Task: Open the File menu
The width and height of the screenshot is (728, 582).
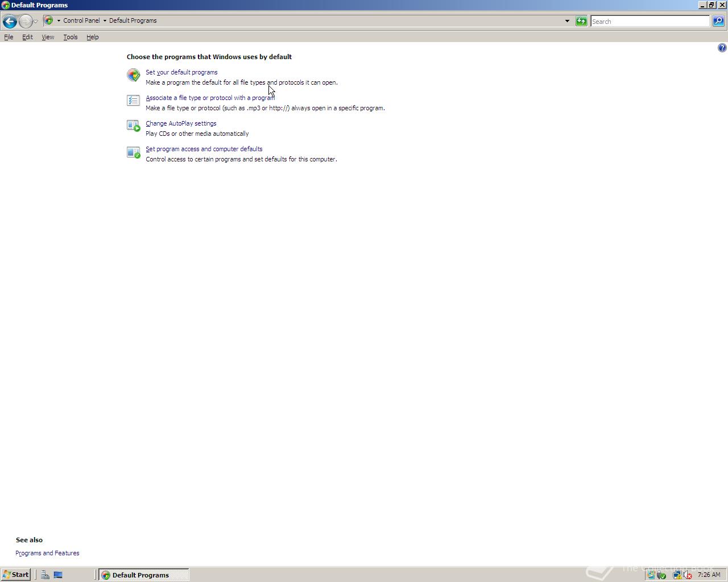Action: [x=9, y=37]
